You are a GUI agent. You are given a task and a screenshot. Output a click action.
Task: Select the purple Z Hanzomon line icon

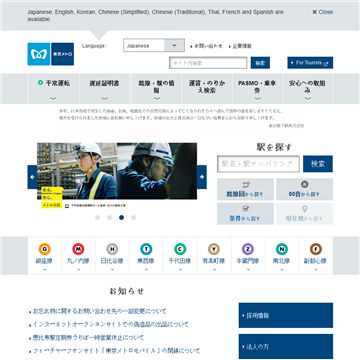[248, 249]
